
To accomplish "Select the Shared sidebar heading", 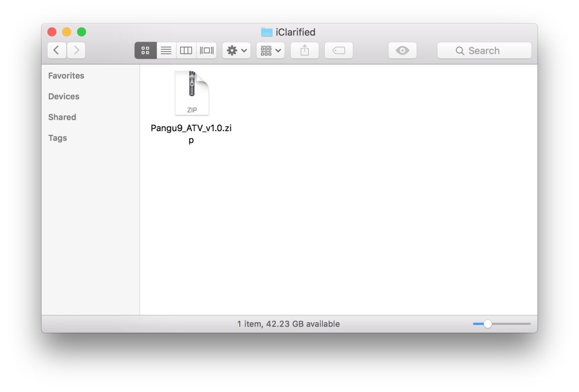I will coord(62,117).
